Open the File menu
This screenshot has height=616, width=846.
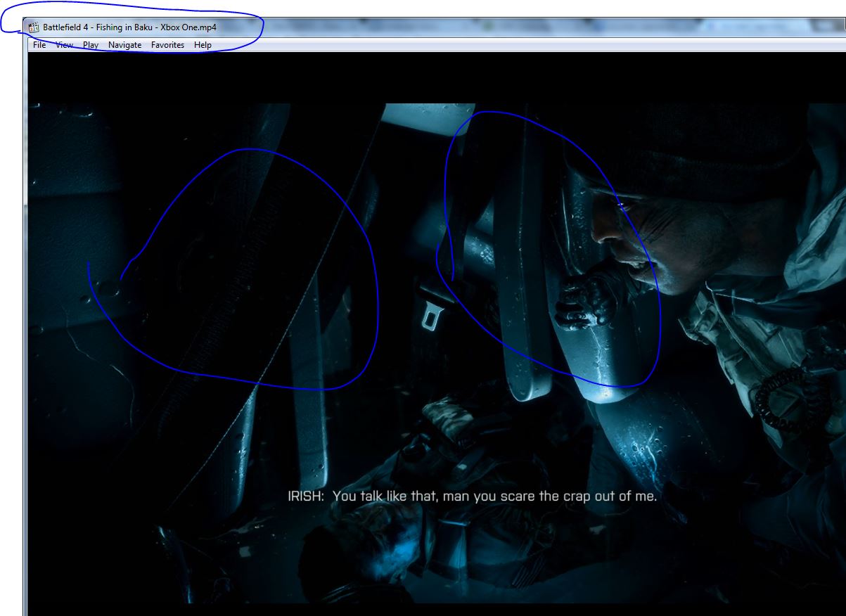pyautogui.click(x=39, y=45)
